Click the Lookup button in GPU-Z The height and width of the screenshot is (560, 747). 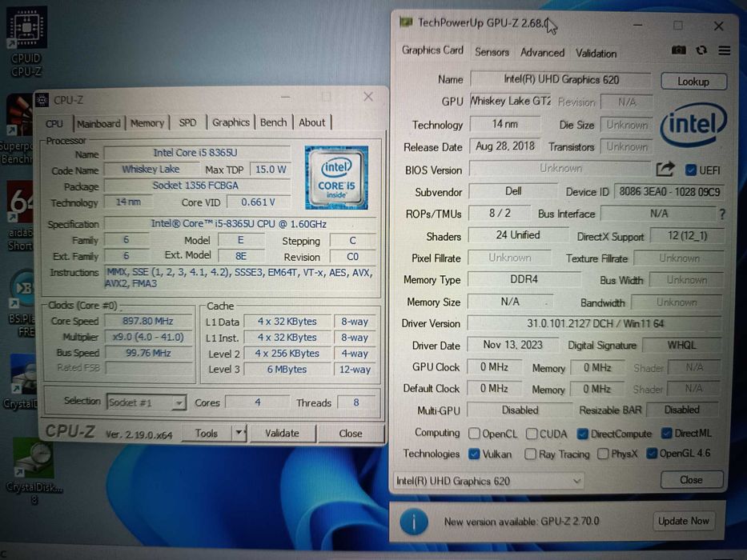point(693,82)
